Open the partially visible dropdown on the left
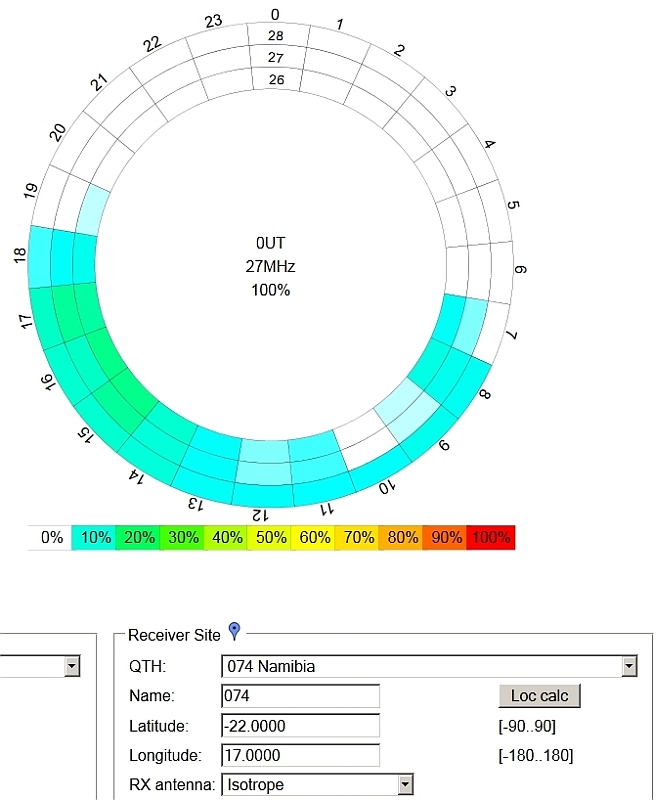 [x=70, y=667]
